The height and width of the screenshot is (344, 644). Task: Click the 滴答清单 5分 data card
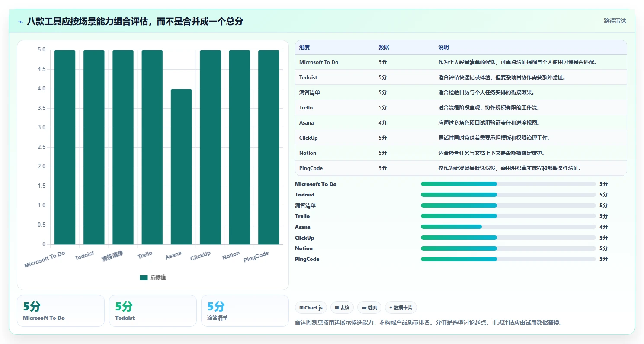point(245,311)
